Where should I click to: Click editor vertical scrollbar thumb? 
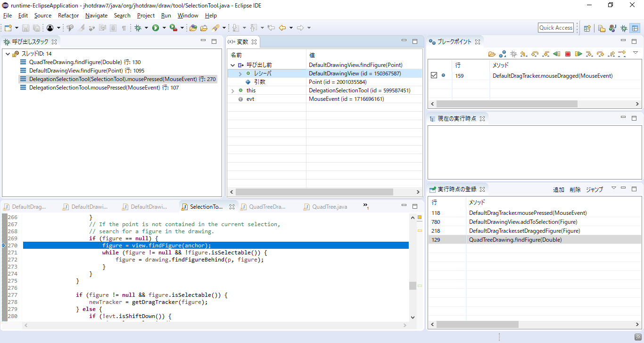tap(413, 286)
